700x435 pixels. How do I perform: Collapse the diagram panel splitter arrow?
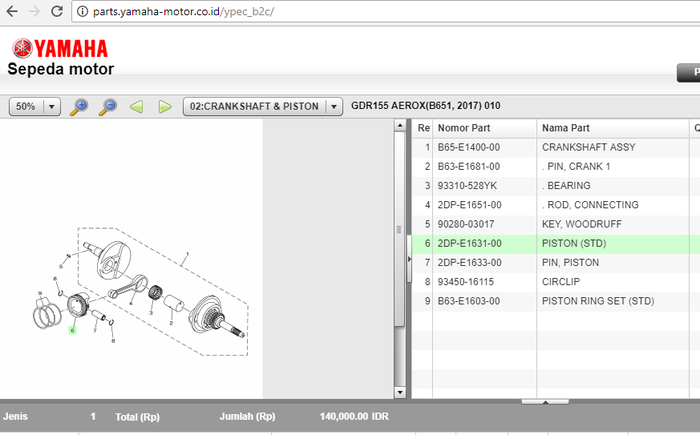tap(407, 260)
